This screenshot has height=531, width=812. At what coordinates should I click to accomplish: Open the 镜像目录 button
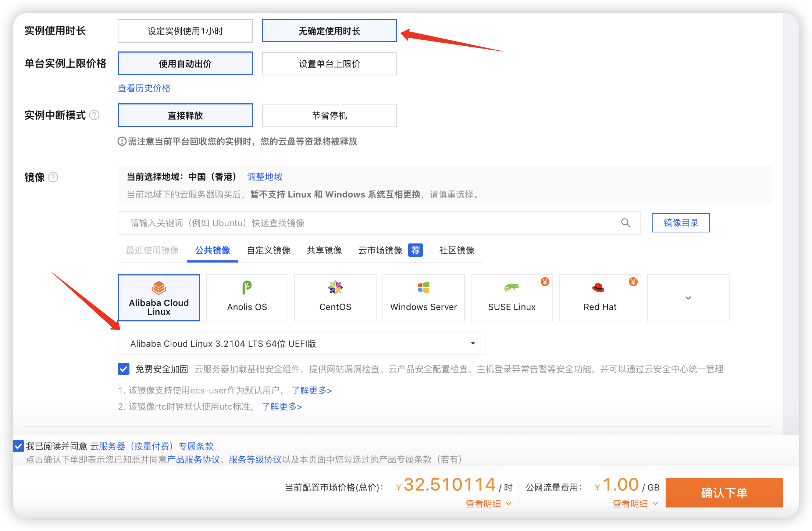pyautogui.click(x=681, y=223)
